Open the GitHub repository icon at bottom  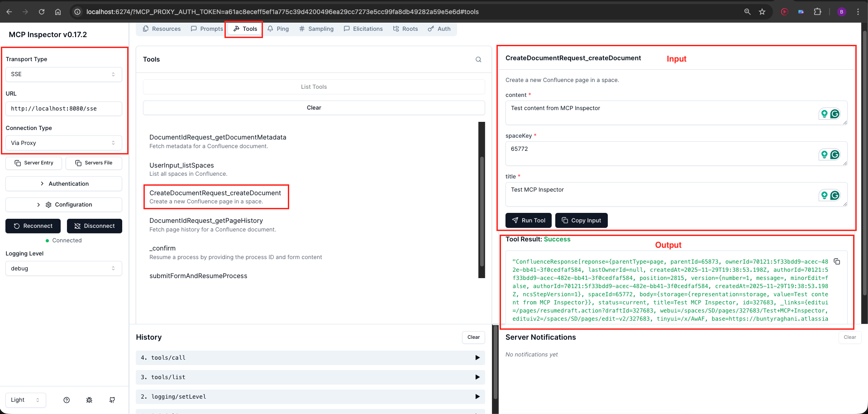point(112,400)
